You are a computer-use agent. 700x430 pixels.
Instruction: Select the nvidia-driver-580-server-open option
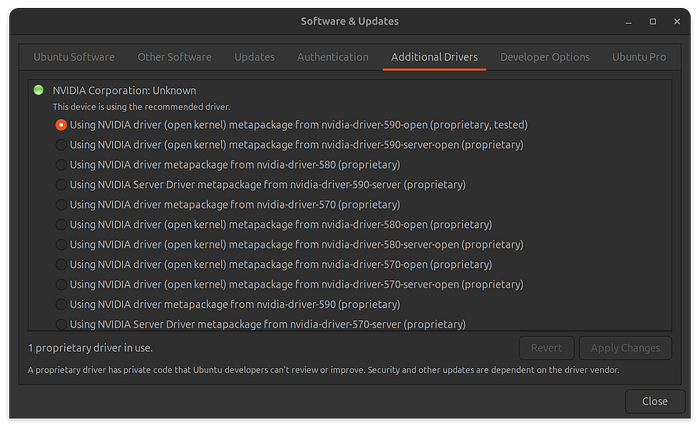tap(62, 245)
